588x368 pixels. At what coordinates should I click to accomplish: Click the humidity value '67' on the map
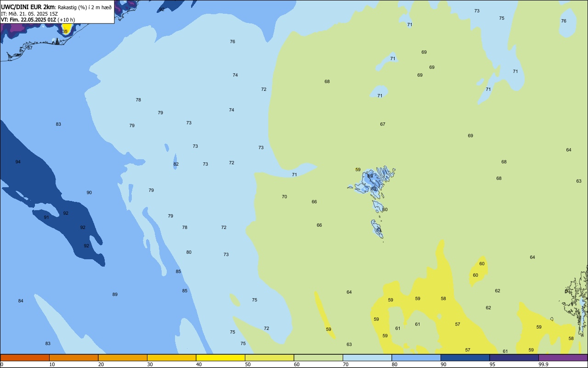(383, 124)
